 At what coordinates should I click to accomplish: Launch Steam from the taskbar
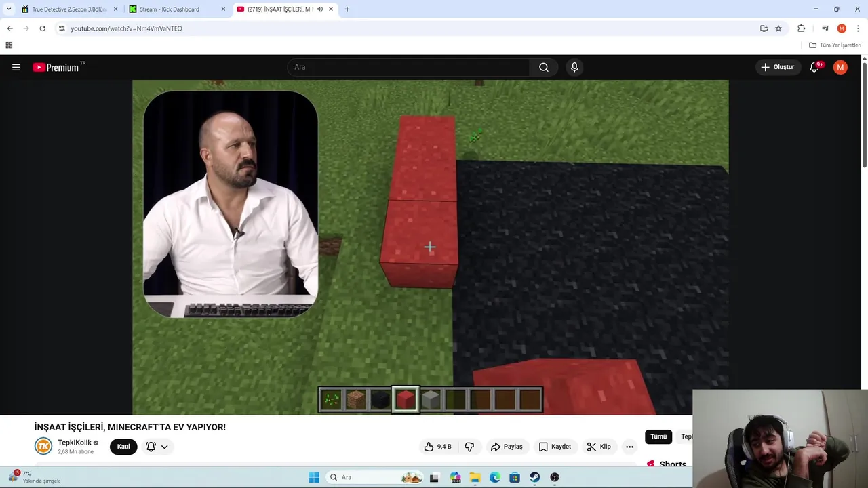coord(535,477)
